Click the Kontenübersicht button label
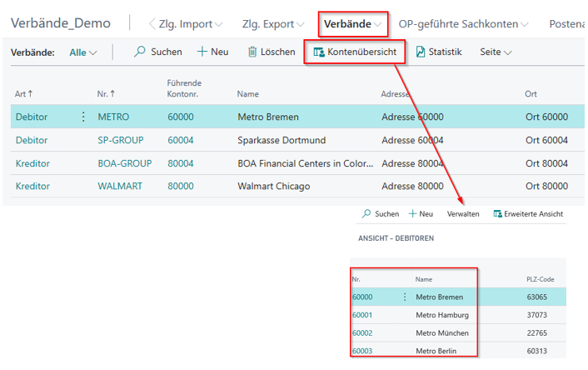Screen dimensions: 588x370 pos(361,52)
